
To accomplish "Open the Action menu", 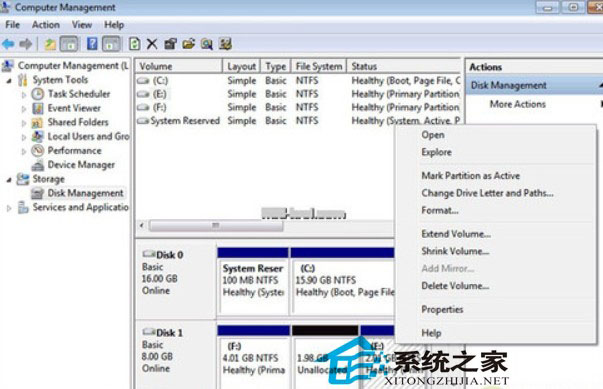I will point(46,25).
